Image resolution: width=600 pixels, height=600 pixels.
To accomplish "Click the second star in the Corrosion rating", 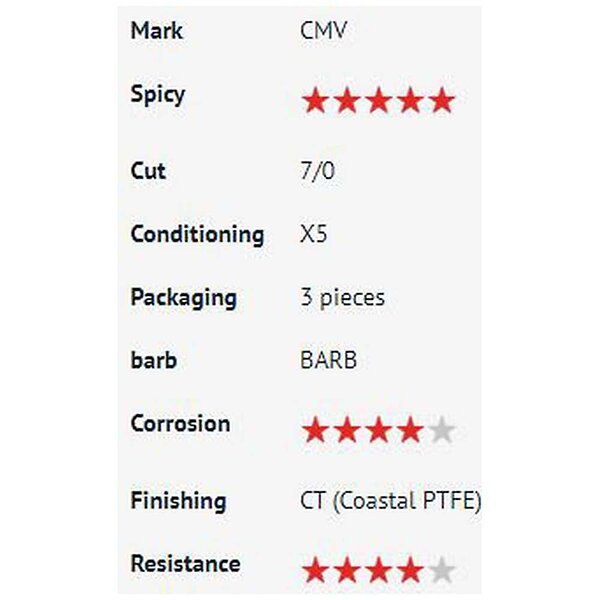I will (347, 431).
